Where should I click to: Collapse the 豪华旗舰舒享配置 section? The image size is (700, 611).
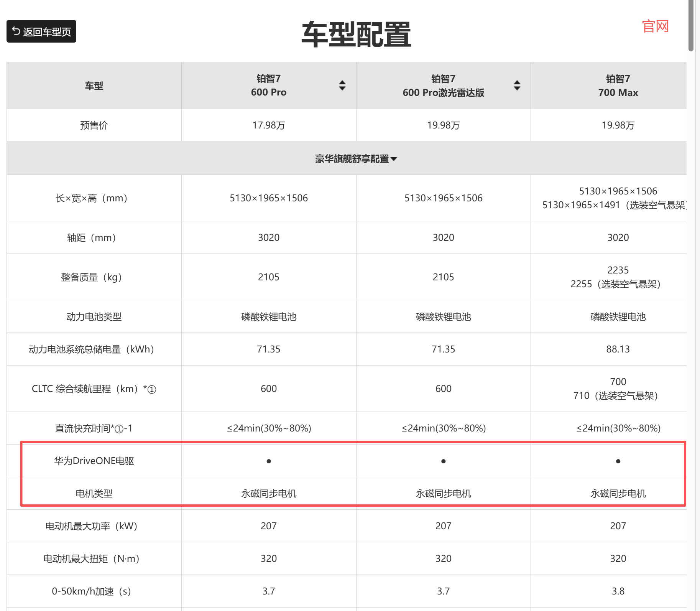pos(356,159)
